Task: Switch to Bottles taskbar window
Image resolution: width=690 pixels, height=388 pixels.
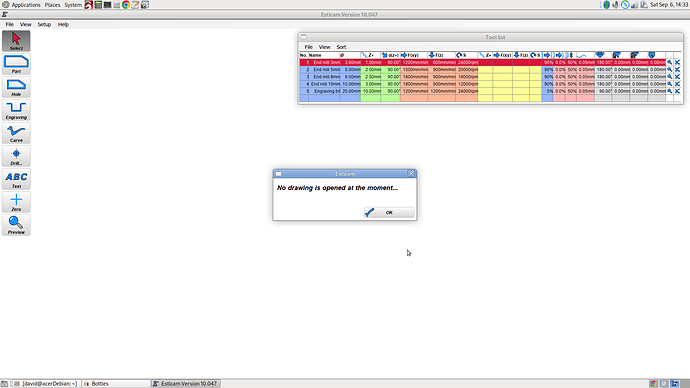Action: point(115,384)
